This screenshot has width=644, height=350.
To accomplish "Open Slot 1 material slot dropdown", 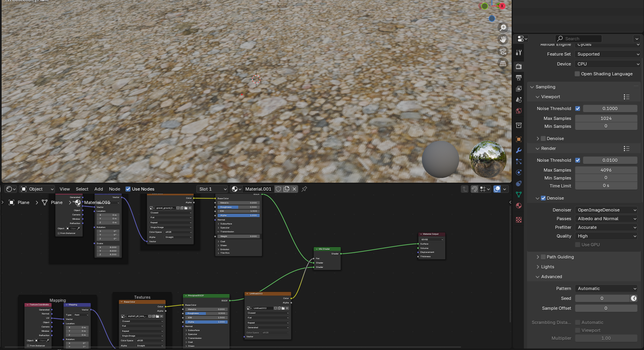I will click(213, 189).
